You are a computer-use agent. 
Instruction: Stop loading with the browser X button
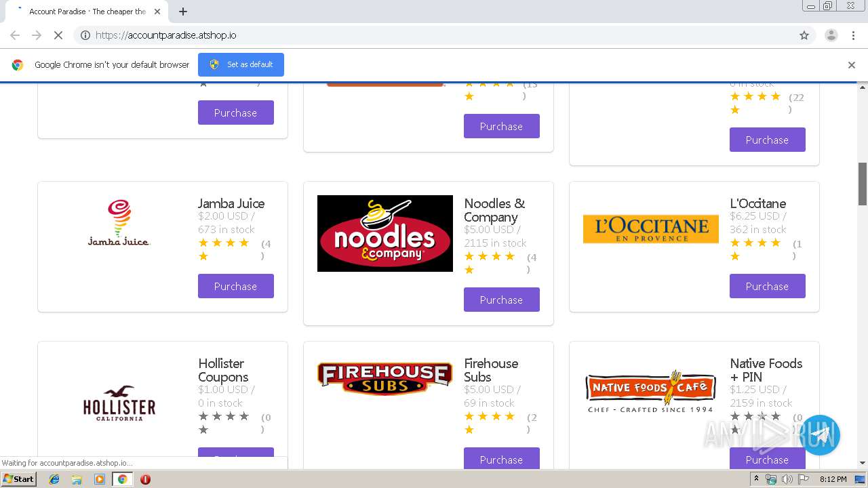58,35
